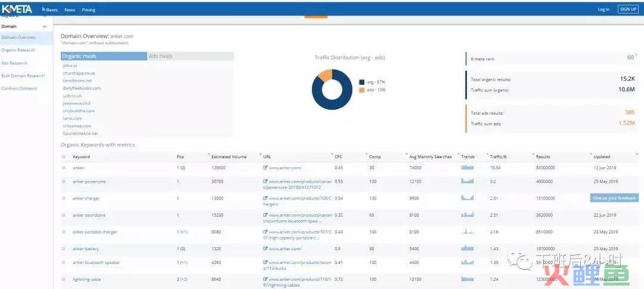Sort table by CPC column
Screen dimensions: 644x289
(339, 156)
